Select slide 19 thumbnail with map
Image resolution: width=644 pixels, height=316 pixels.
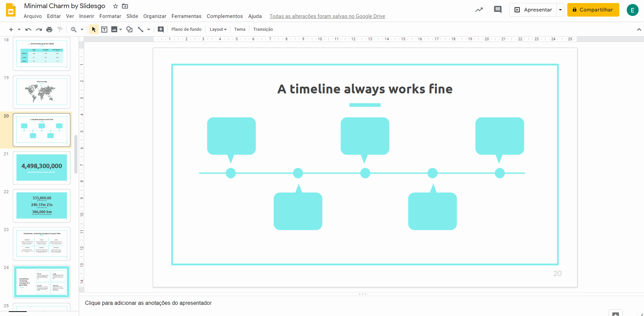(42, 92)
